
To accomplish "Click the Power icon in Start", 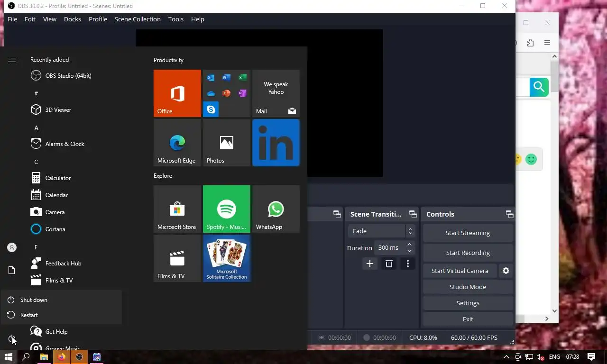I will pos(12,339).
